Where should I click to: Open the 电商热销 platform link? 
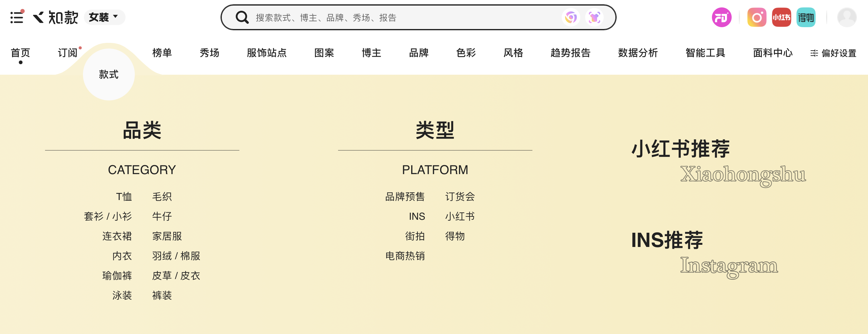click(x=405, y=256)
